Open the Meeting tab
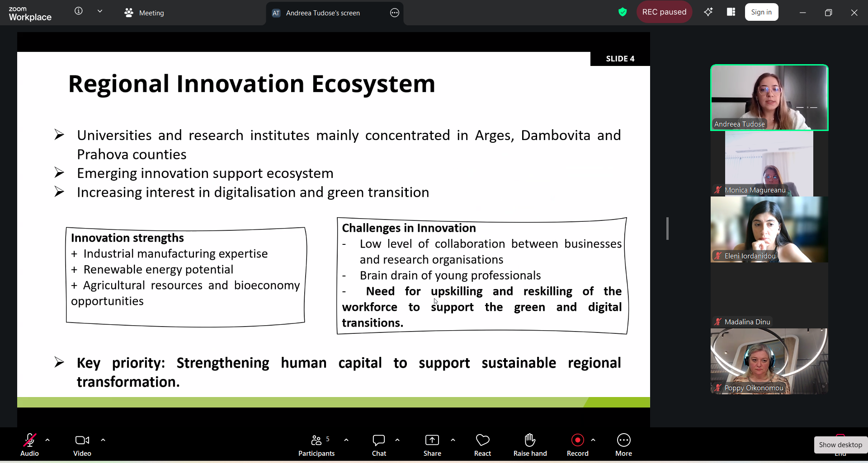Screen dimensions: 868x463 pyautogui.click(x=144, y=13)
